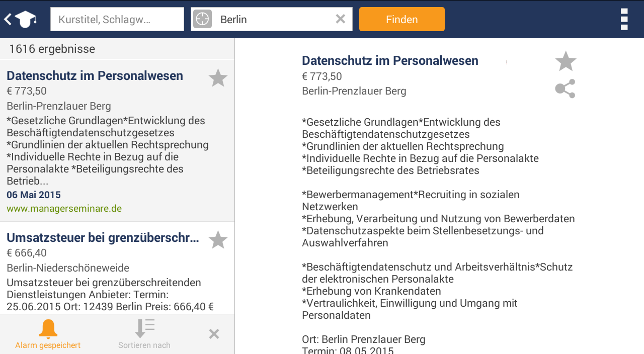Click the Berlin location field

(272, 19)
